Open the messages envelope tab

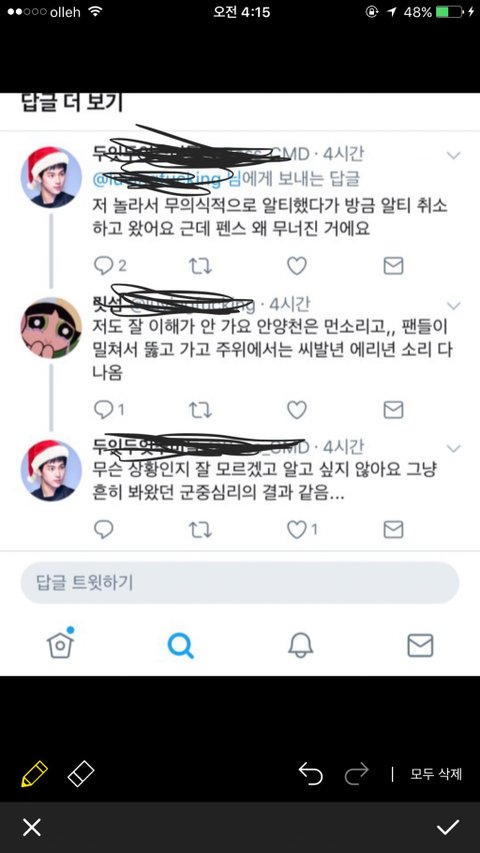[420, 646]
